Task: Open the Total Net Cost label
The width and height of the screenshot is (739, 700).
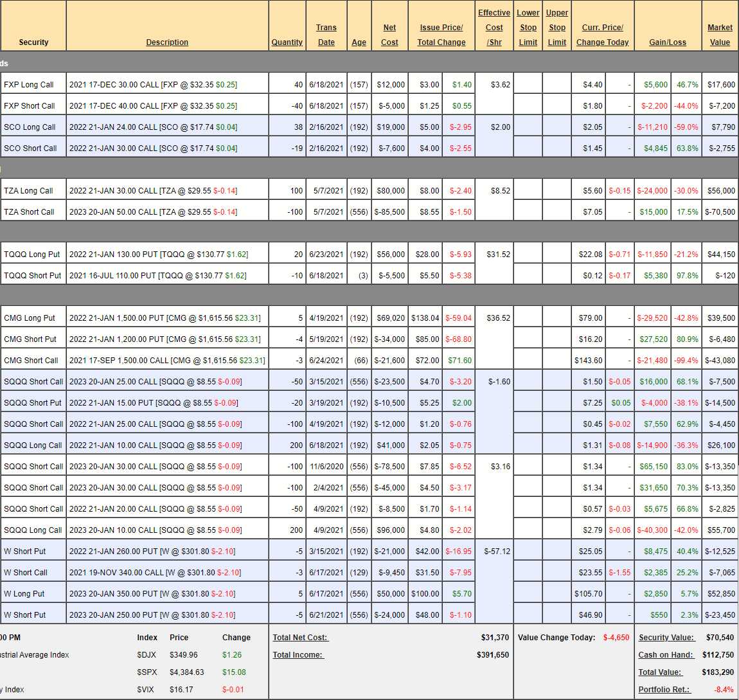Action: 300,638
